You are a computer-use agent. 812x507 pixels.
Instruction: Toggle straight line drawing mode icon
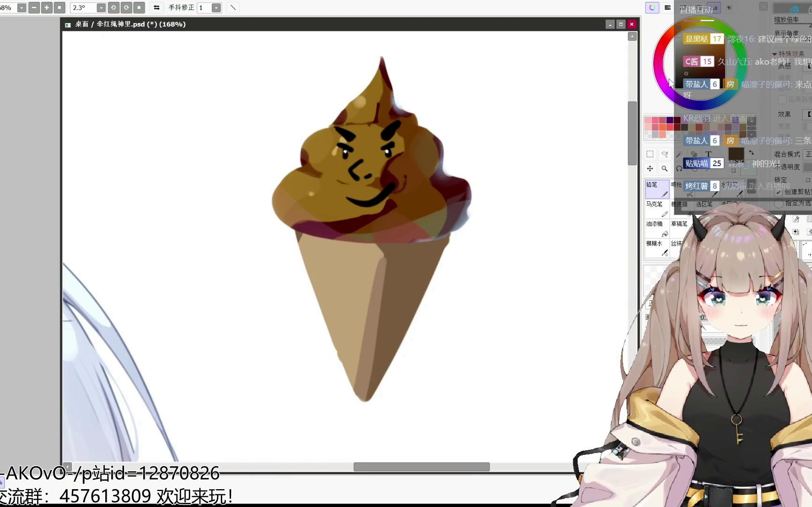[233, 8]
